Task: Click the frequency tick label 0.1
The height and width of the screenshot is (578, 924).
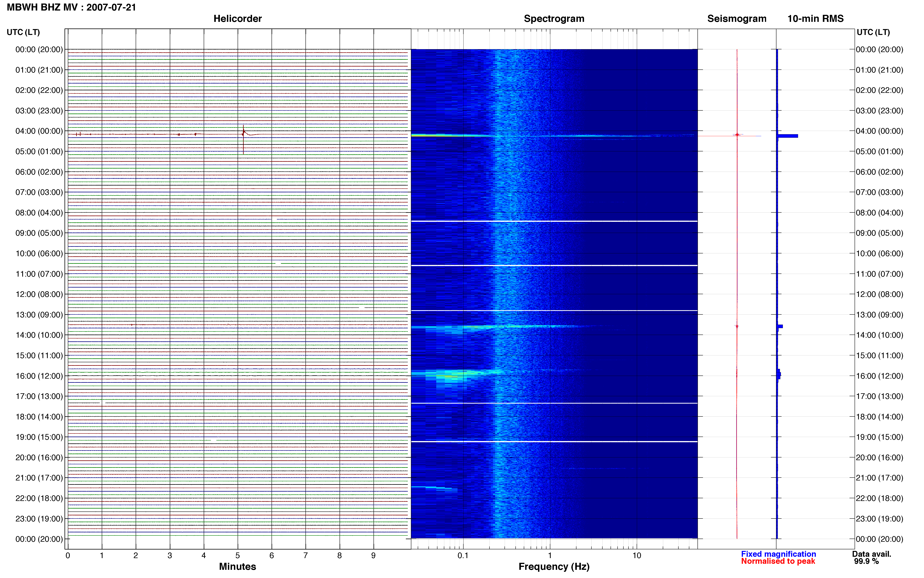Action: point(463,555)
